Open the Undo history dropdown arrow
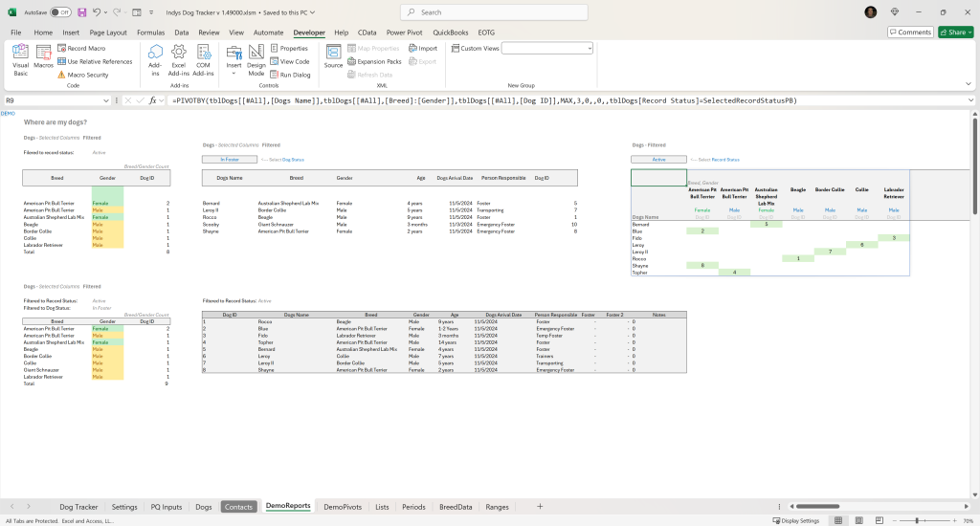980x526 pixels. pos(105,12)
